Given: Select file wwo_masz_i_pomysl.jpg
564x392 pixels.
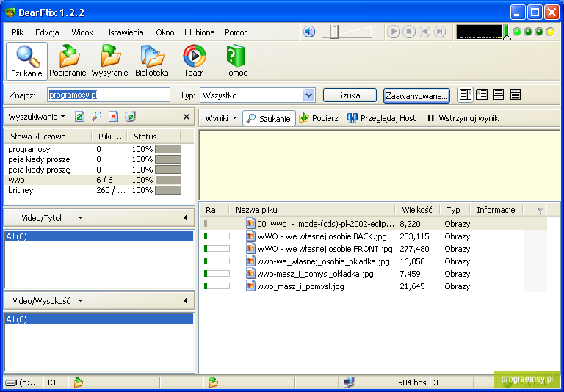Looking at the screenshot, I should [x=374, y=286].
